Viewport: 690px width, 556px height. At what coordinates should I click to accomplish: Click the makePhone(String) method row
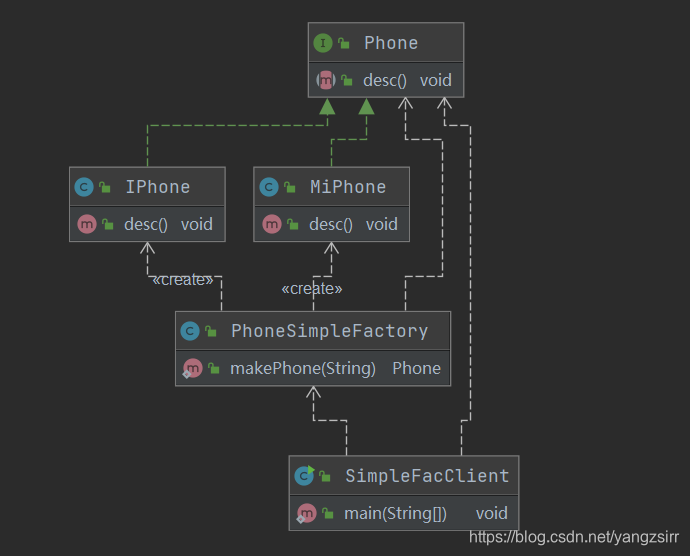(x=313, y=368)
